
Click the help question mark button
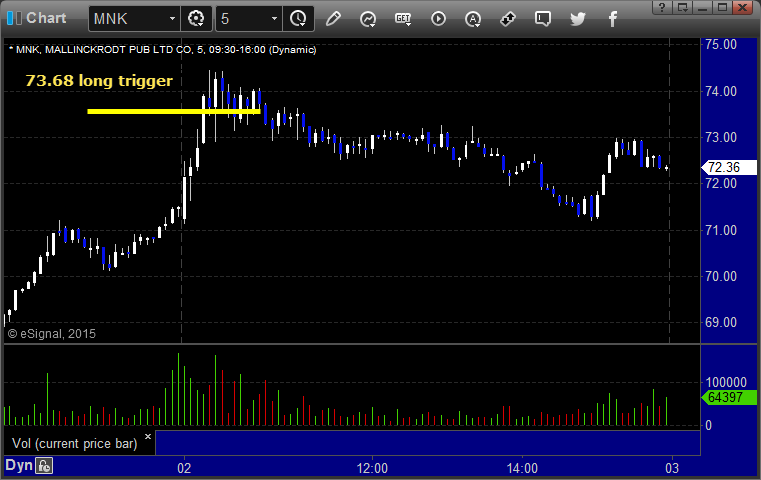coord(662,7)
